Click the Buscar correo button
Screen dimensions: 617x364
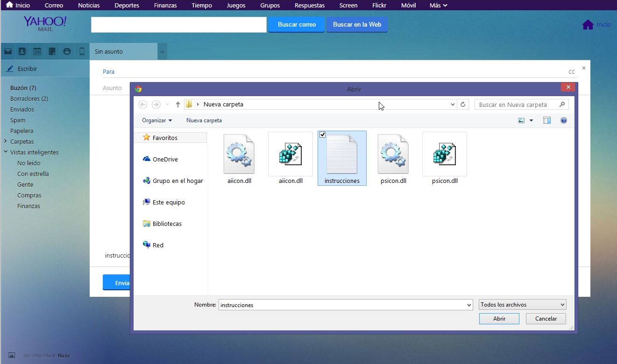pos(297,25)
